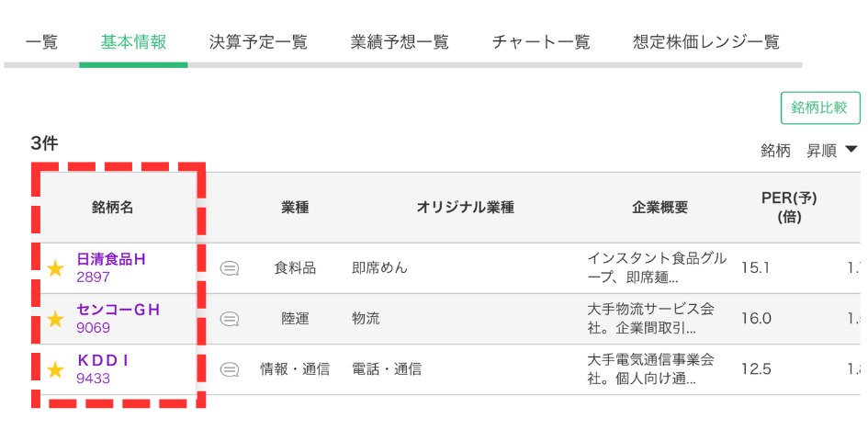Image resolution: width=868 pixels, height=430 pixels.
Task: Toggle favorite star for センコーGH
Action: pyautogui.click(x=55, y=319)
